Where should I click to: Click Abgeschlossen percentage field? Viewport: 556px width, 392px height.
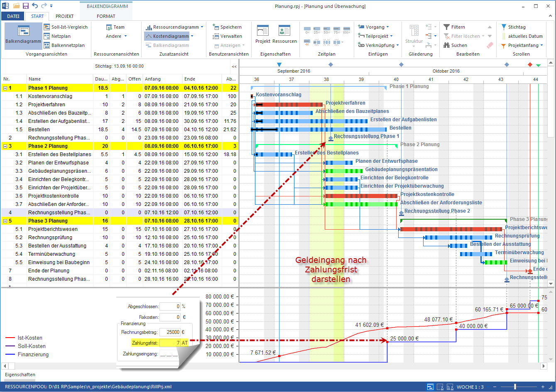click(x=170, y=306)
